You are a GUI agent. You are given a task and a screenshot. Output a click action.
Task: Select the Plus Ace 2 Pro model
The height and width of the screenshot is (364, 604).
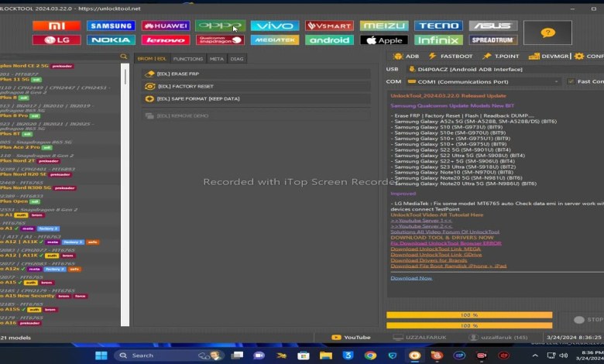26,147
